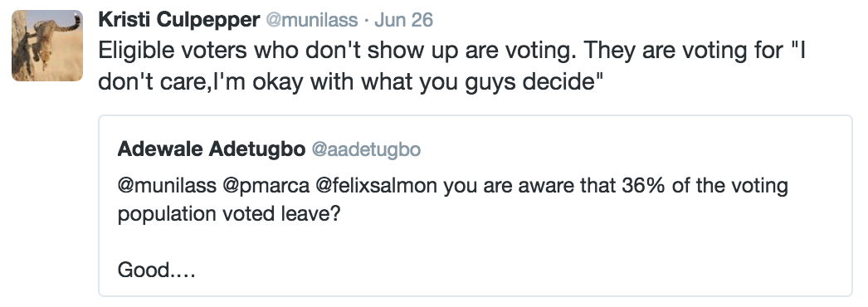The image size is (868, 307).
Task: Open the Jun 26 timestamp permalink
Action: [403, 21]
